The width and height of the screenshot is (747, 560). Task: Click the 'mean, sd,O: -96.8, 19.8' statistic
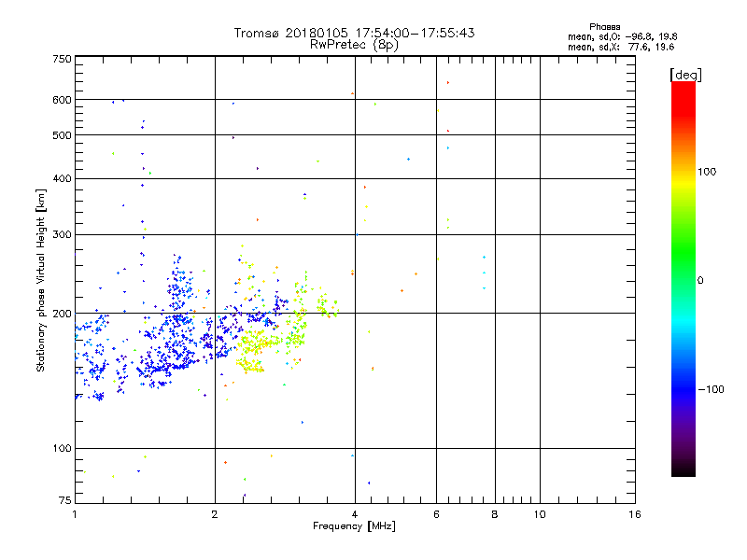point(622,36)
